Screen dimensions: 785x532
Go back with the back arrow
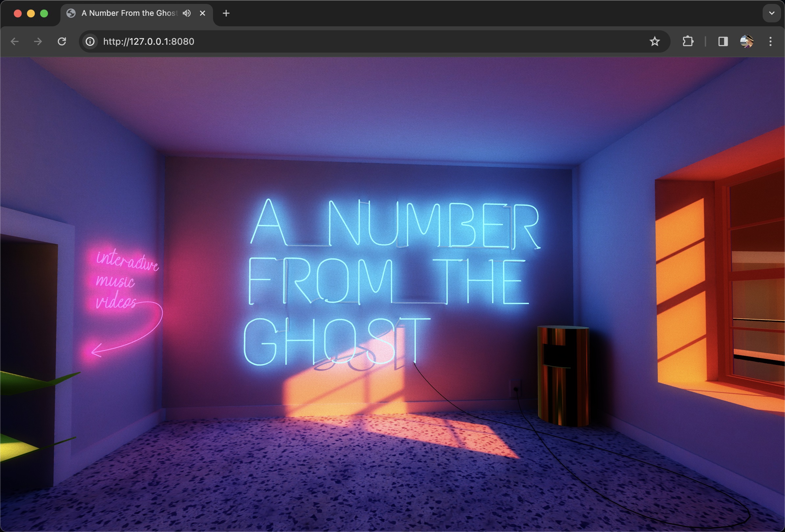point(15,41)
